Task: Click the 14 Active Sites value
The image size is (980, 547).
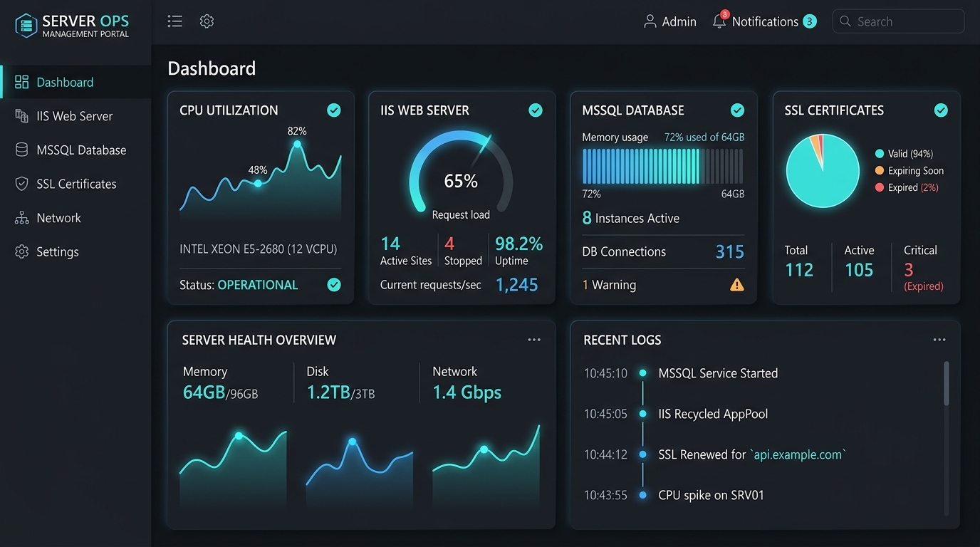Action: point(390,244)
